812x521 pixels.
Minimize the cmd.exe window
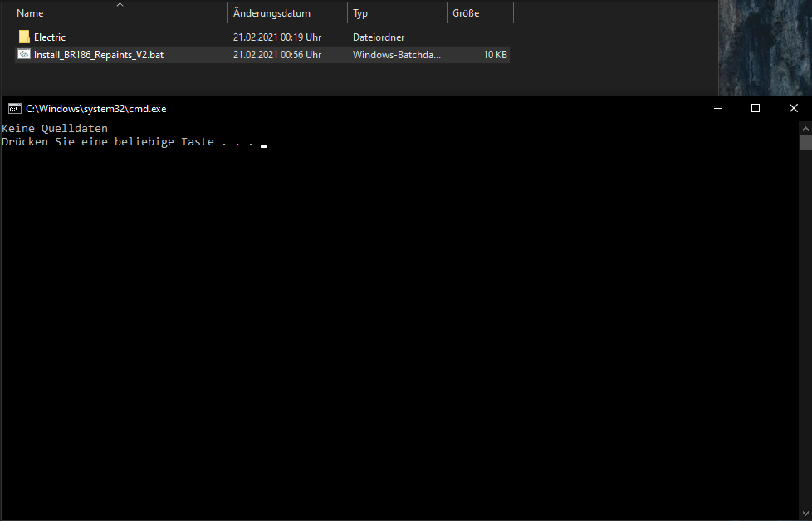point(717,108)
